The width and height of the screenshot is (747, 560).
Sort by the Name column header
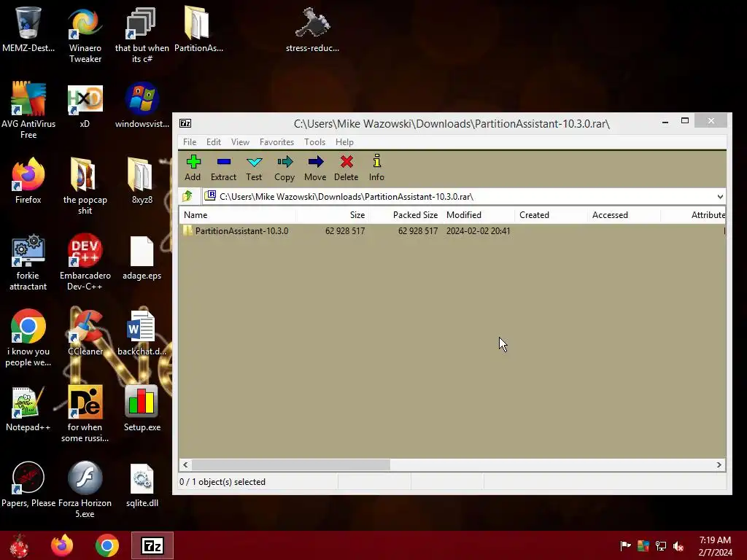coord(237,215)
